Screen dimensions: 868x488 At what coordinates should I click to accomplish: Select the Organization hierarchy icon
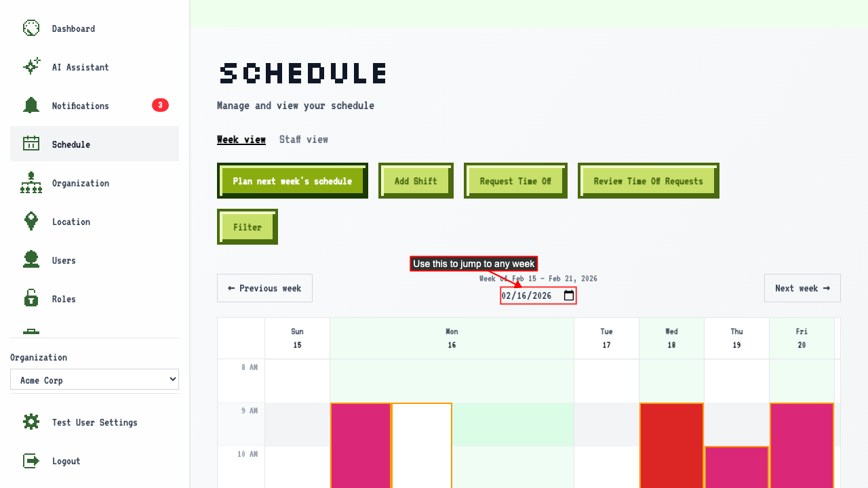click(31, 183)
